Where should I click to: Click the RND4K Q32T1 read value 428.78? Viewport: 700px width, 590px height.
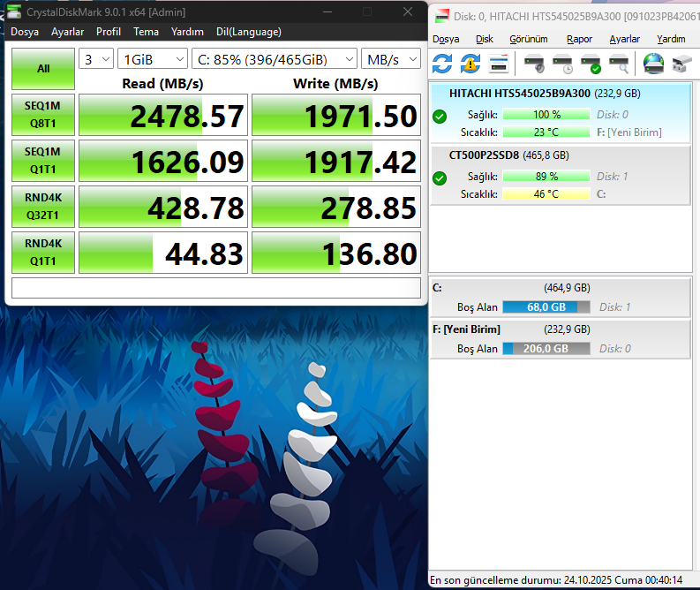(163, 207)
